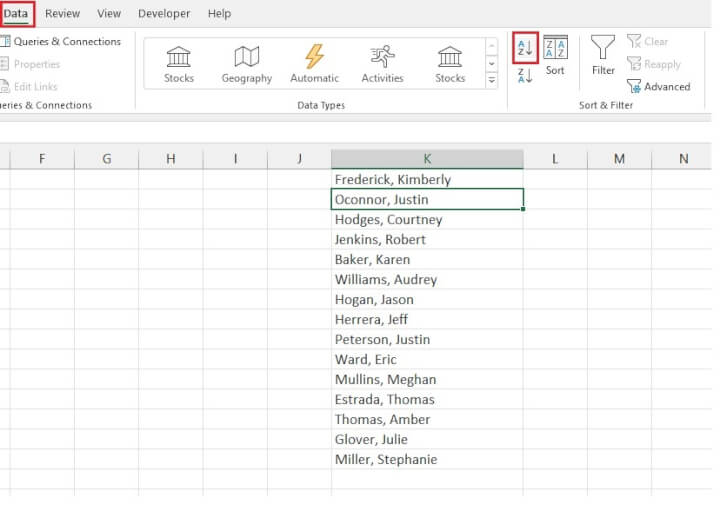Select the leftmost Stocks data type

click(179, 63)
